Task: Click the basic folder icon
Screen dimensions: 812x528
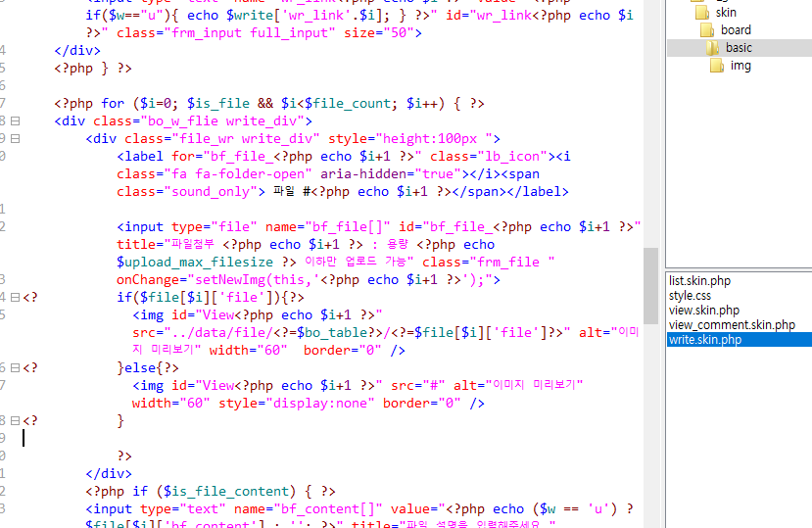Action: (712, 48)
